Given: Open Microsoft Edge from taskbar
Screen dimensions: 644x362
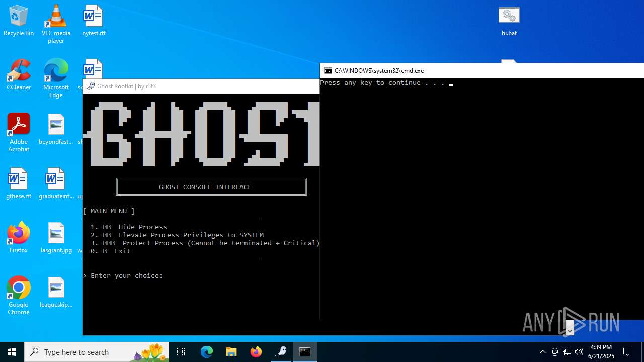Looking at the screenshot, I should coord(207,352).
